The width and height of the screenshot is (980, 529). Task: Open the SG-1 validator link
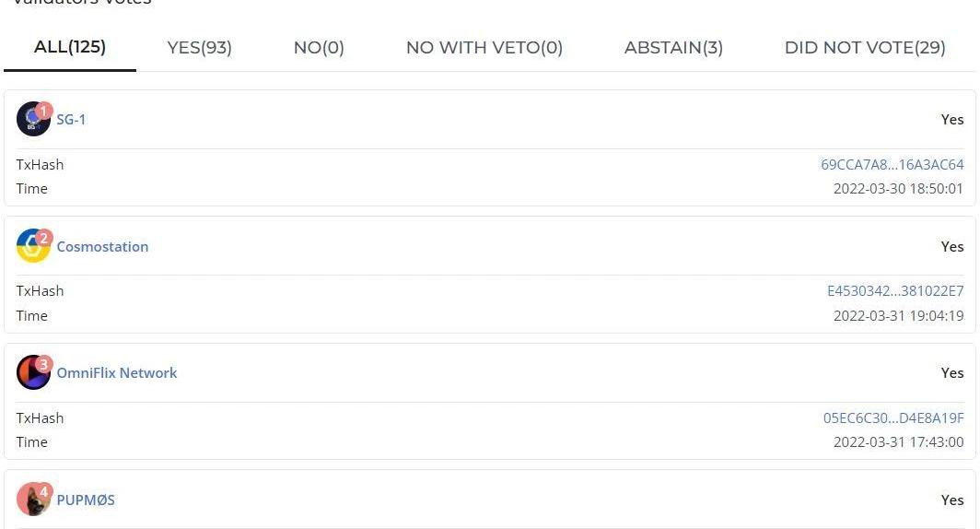[71, 120]
